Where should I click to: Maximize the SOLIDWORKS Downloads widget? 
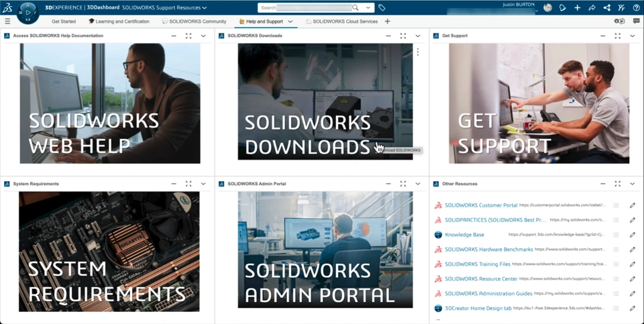click(x=403, y=36)
